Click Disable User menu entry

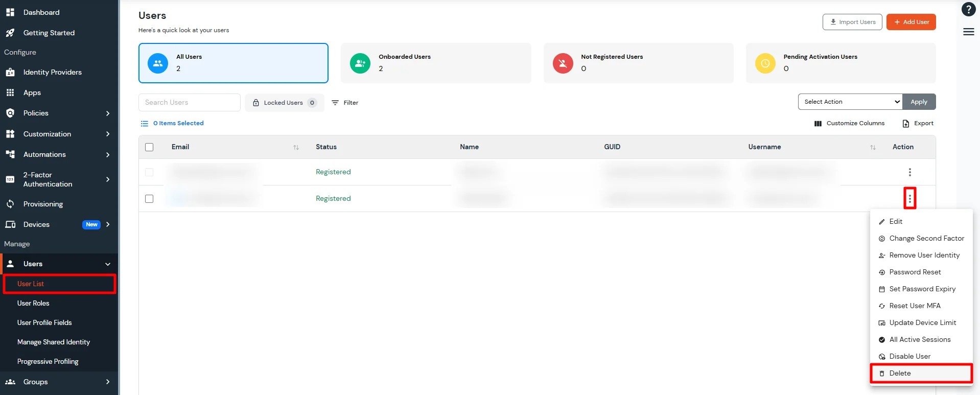point(921,356)
